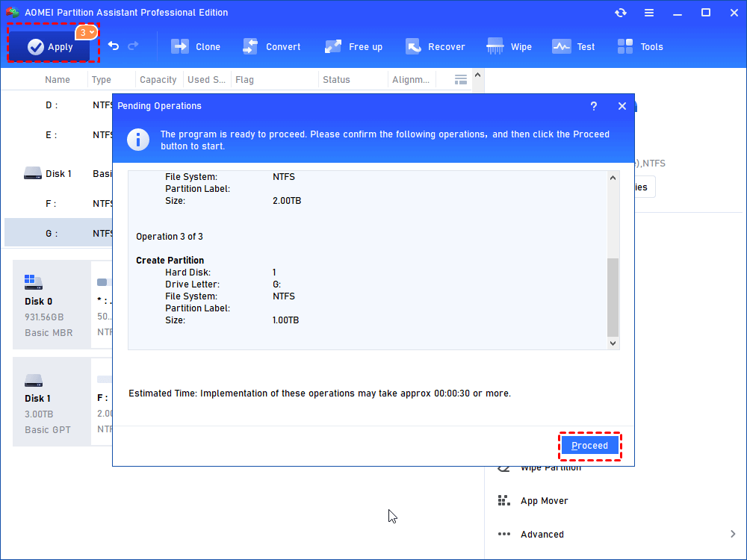
Task: Open the hamburger menu in the title bar
Action: 649,13
